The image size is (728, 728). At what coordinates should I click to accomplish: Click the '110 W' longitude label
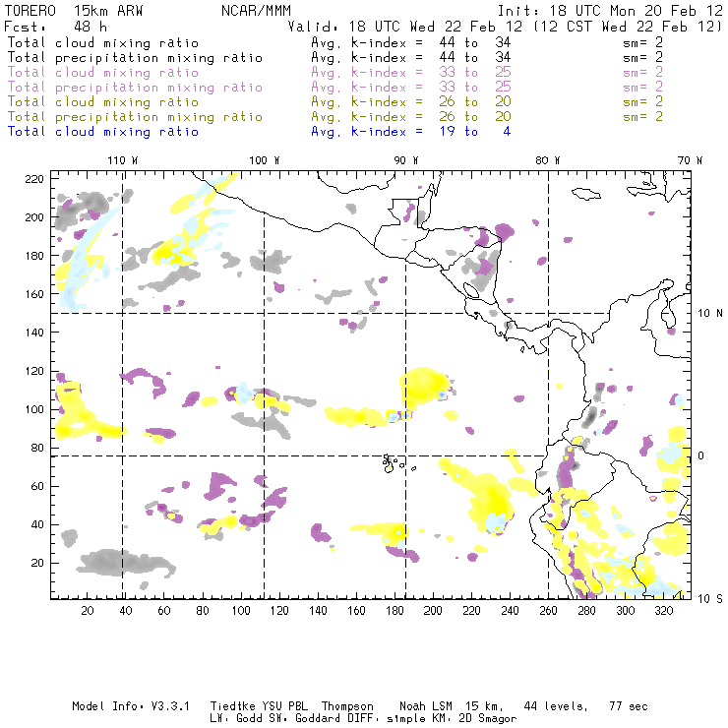(x=123, y=160)
